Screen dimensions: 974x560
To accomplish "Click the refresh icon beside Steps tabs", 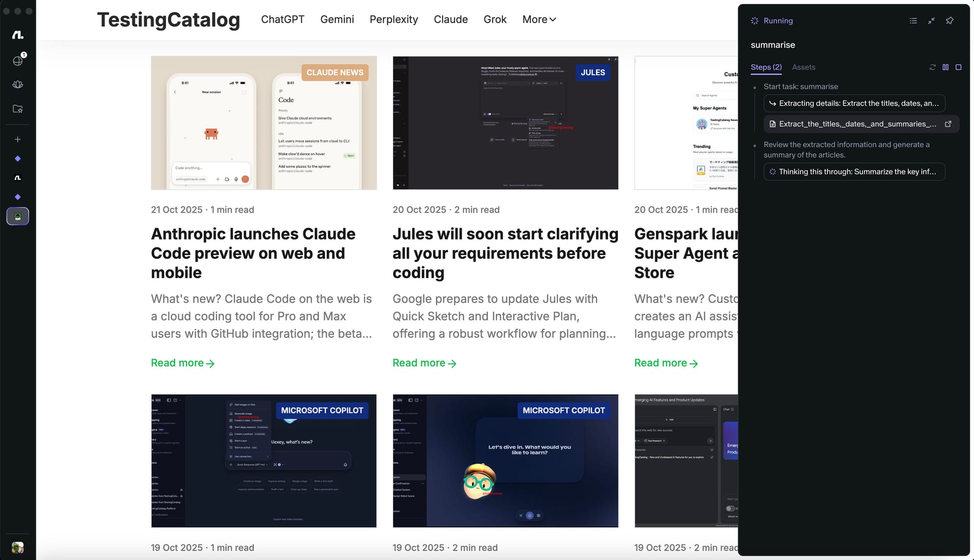I will pyautogui.click(x=932, y=67).
